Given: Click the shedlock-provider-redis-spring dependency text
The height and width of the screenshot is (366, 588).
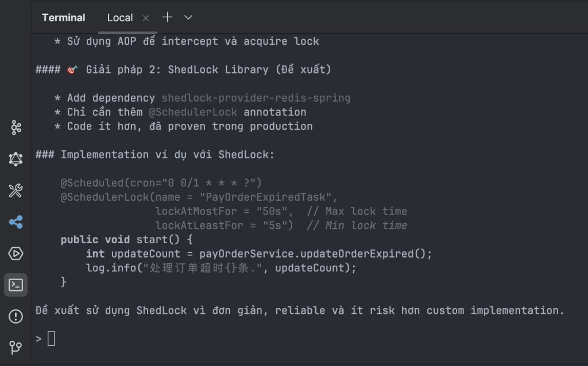Looking at the screenshot, I should point(256,98).
